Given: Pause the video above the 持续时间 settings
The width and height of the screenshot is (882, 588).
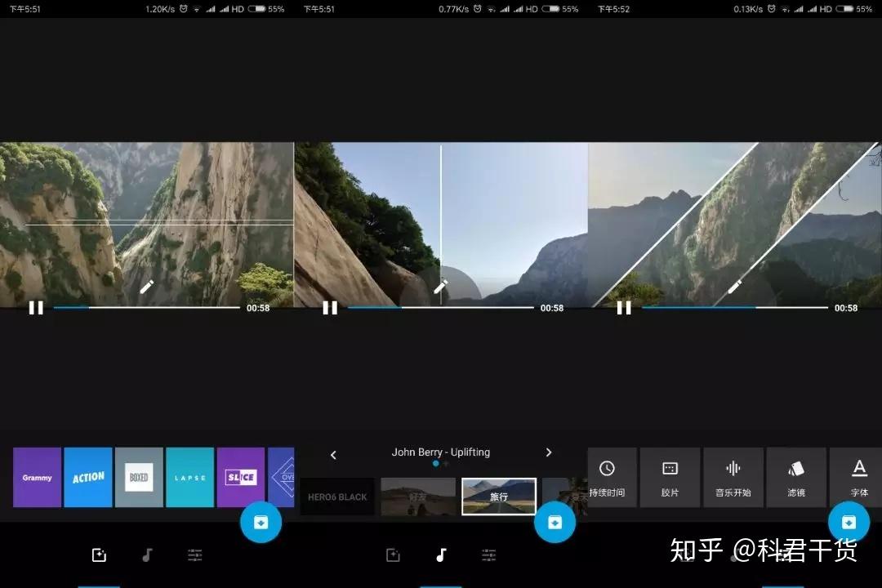Looking at the screenshot, I should (x=624, y=308).
